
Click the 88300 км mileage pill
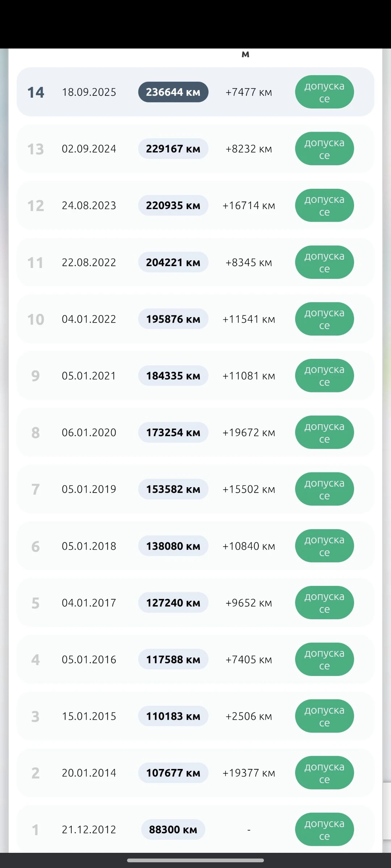point(173,830)
